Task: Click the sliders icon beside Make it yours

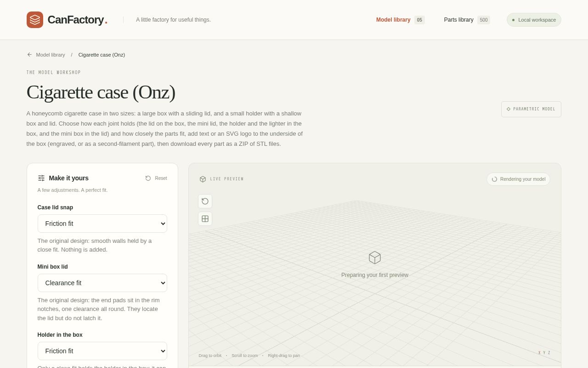Action: pyautogui.click(x=41, y=178)
